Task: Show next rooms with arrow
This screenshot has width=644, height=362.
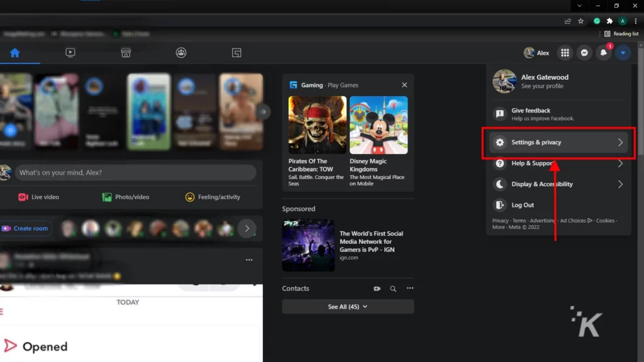Action: tap(247, 228)
